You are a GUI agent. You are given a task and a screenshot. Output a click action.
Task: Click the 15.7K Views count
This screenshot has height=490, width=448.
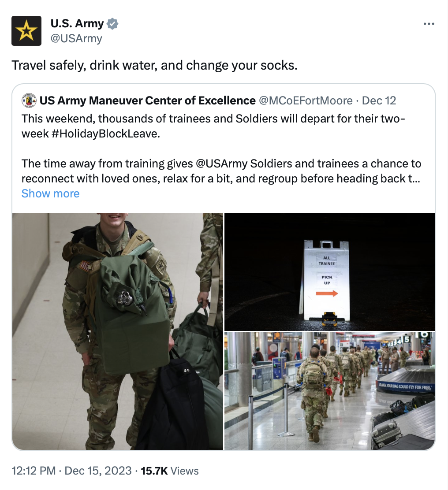click(170, 471)
